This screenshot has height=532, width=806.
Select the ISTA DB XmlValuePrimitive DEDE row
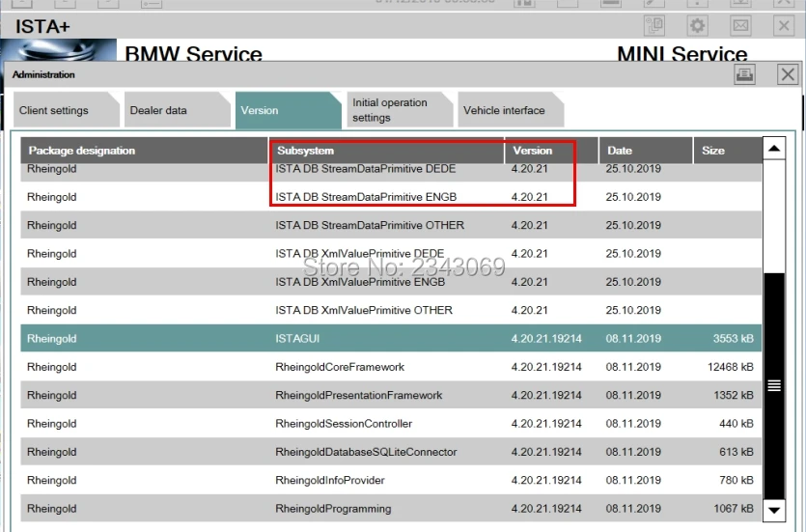click(391, 253)
